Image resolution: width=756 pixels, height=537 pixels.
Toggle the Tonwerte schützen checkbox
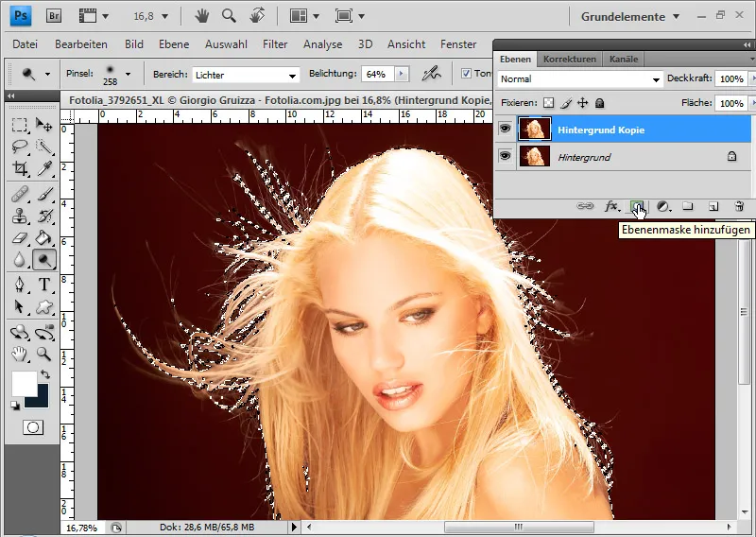click(466, 74)
